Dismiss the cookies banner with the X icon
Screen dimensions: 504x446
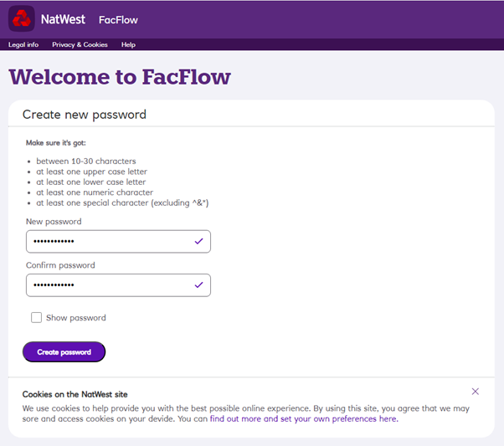pos(475,391)
